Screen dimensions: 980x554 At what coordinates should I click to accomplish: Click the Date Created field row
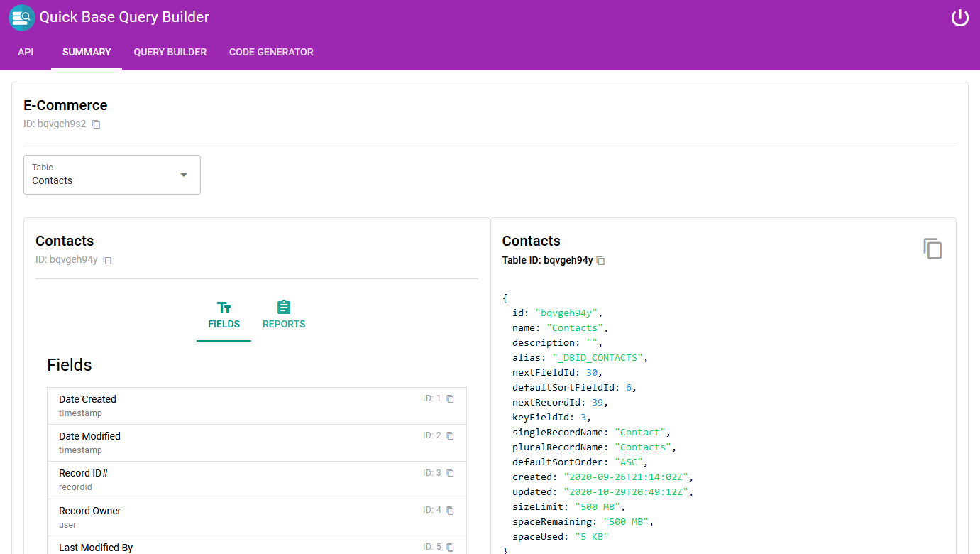click(x=257, y=406)
